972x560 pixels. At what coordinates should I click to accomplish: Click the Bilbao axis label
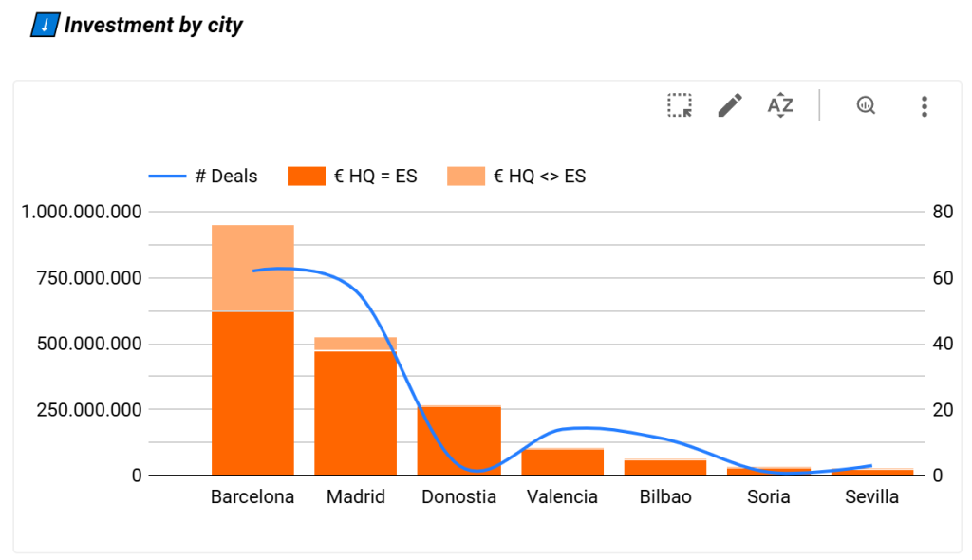(x=665, y=497)
